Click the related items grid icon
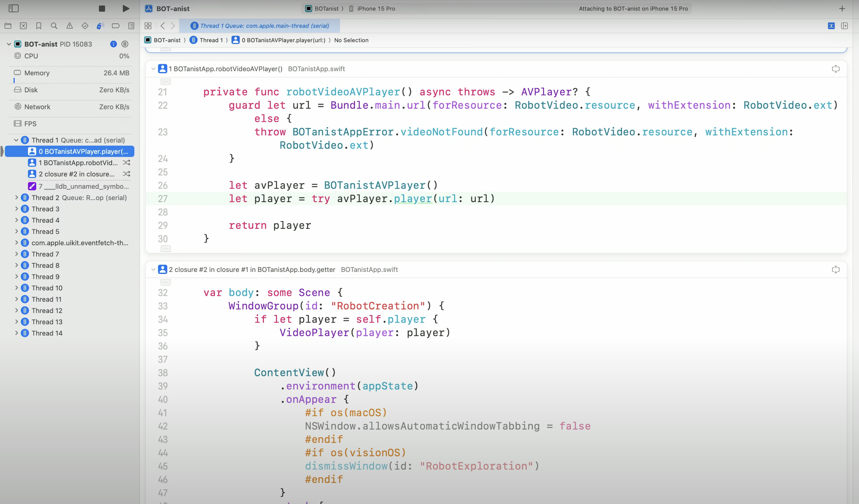Image resolution: width=859 pixels, height=504 pixels. click(x=148, y=26)
